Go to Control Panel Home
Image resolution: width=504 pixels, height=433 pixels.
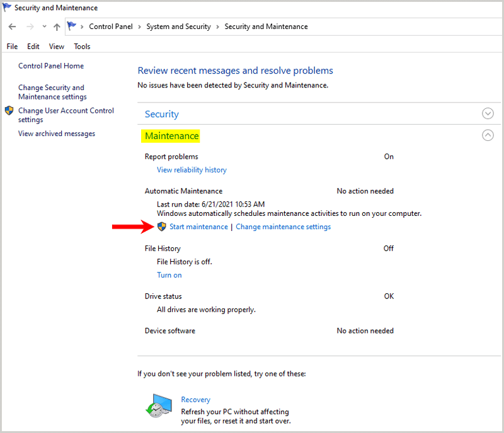click(51, 66)
